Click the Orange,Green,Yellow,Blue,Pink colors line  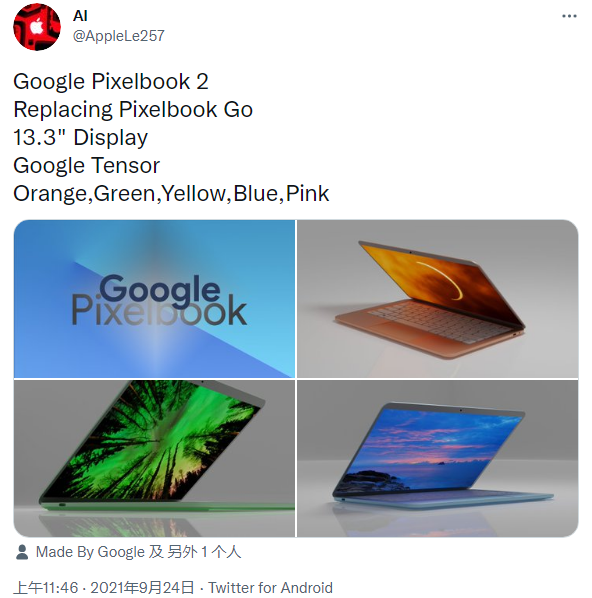click(171, 193)
